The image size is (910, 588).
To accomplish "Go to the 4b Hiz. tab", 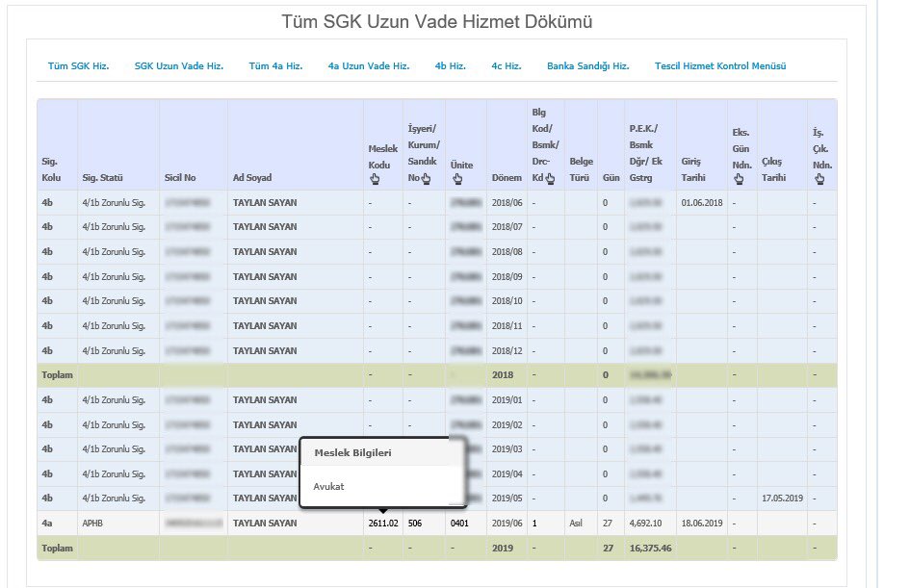I will [450, 66].
